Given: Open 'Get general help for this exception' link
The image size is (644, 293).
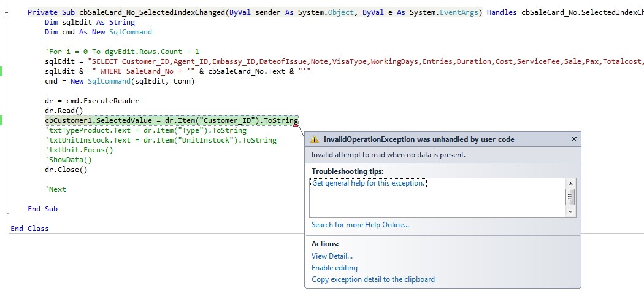Looking at the screenshot, I should point(369,183).
